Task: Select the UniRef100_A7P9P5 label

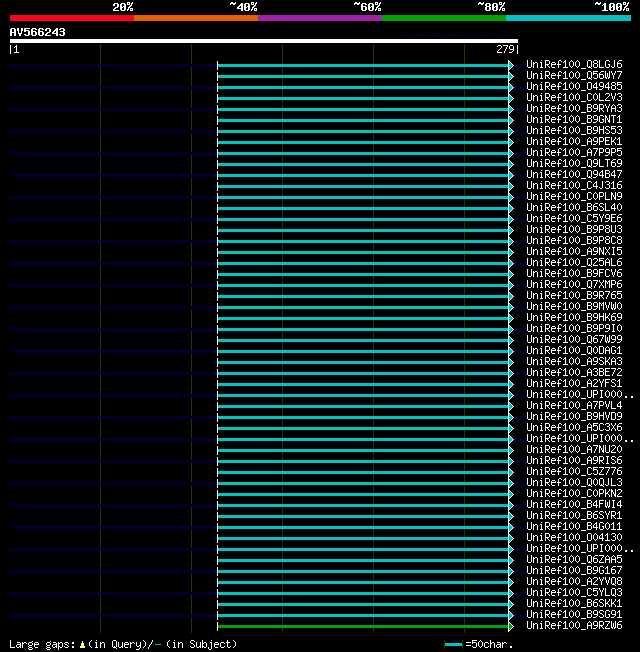Action: point(574,153)
